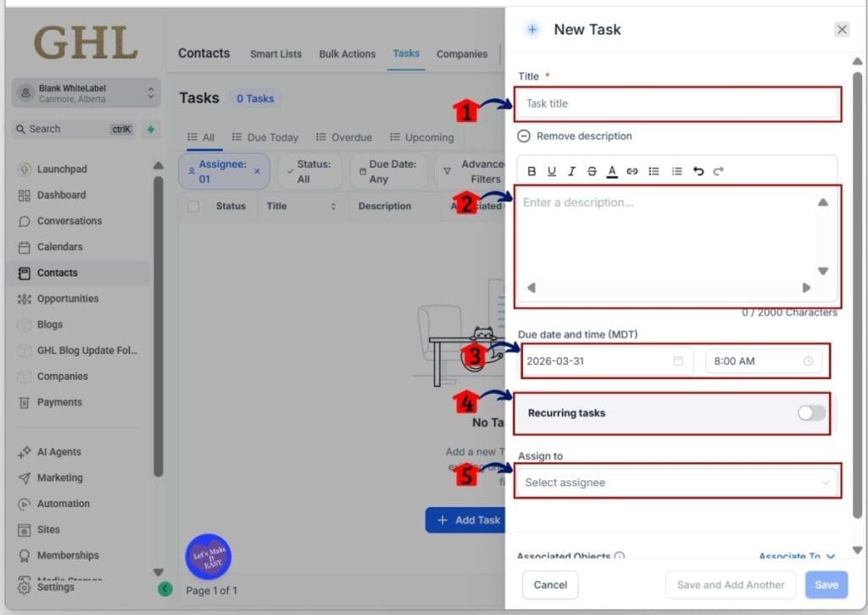This screenshot has width=868, height=615.
Task: Open the Associate To link
Action: (793, 556)
